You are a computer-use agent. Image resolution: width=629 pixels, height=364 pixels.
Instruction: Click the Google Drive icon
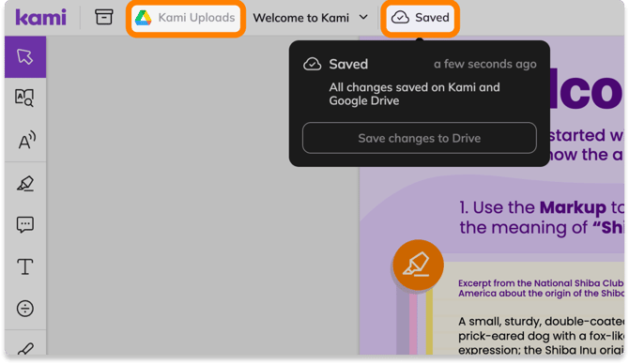point(143,18)
